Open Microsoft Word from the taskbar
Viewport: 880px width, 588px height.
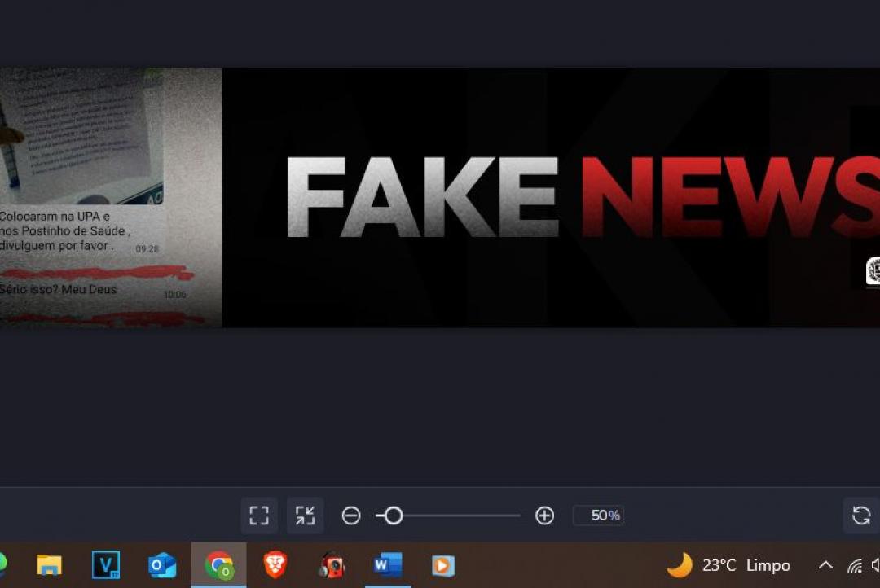coord(387,565)
